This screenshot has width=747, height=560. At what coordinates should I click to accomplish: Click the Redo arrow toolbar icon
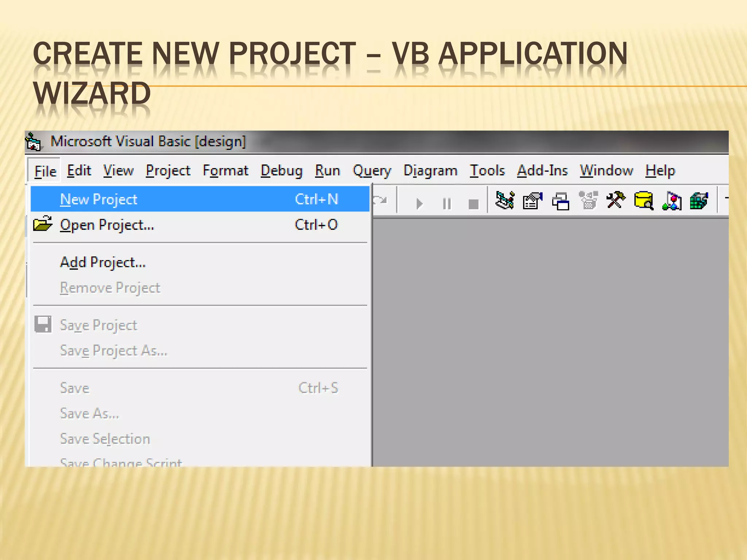[380, 201]
